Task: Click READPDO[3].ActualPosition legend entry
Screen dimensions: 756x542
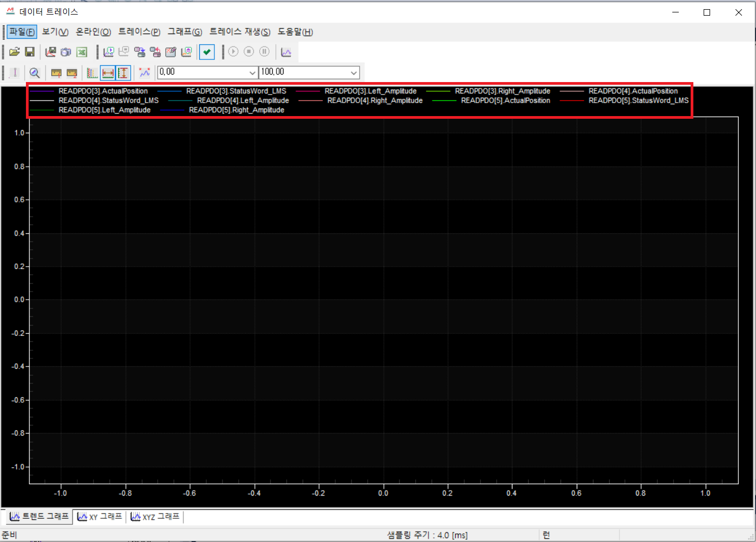Action: click(103, 91)
